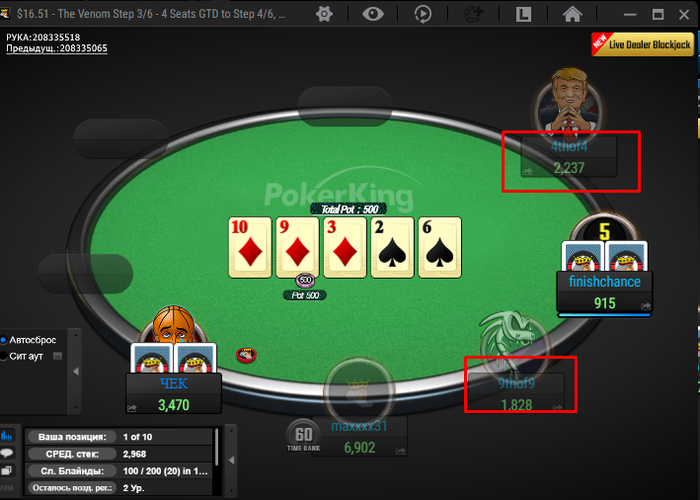
Task: Open the lobby L icon
Action: point(523,14)
